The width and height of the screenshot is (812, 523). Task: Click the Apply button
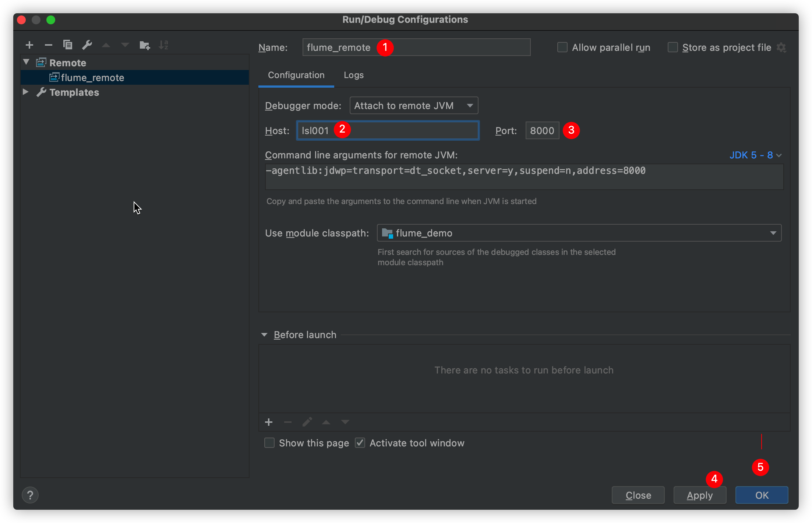(x=700, y=495)
